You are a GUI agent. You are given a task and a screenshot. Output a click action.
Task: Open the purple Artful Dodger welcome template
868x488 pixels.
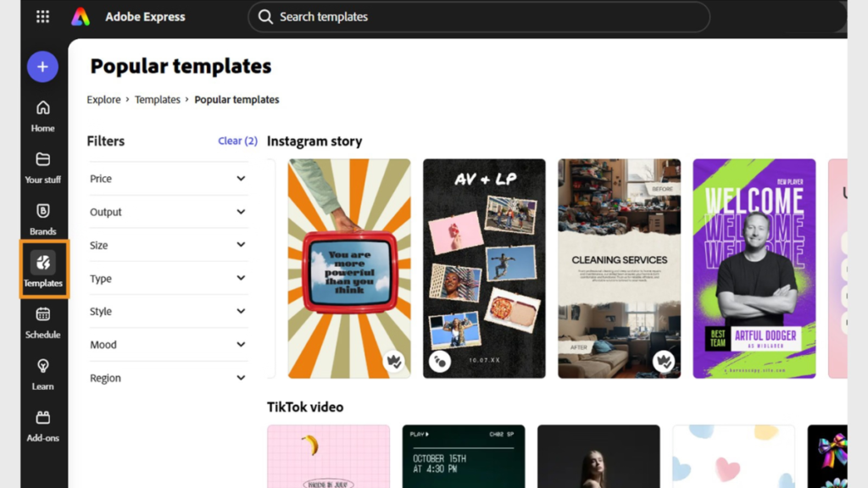coord(754,267)
